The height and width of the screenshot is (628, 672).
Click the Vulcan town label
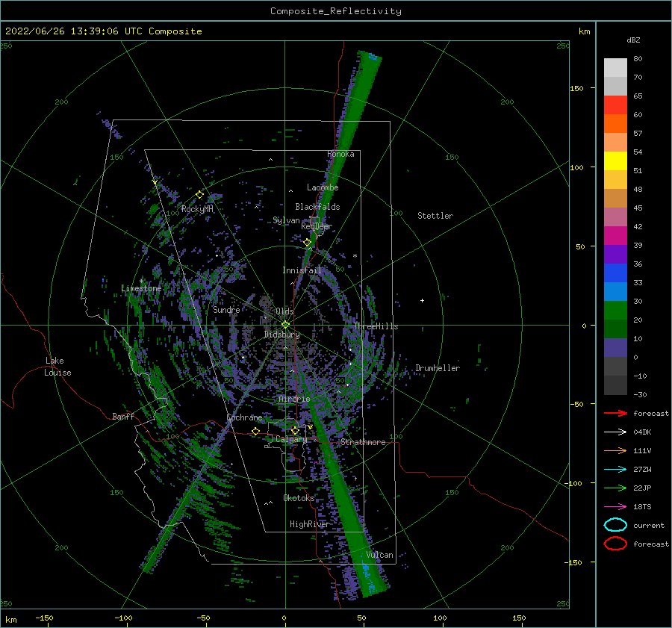coord(379,555)
